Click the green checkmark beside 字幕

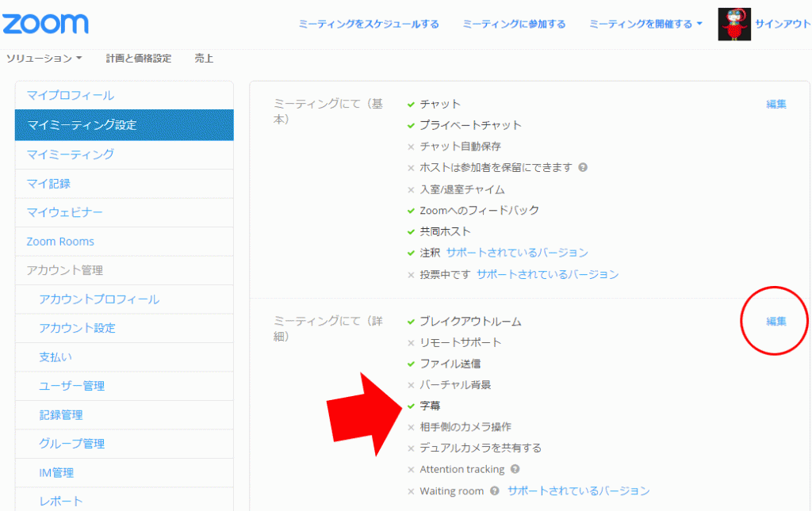point(411,406)
